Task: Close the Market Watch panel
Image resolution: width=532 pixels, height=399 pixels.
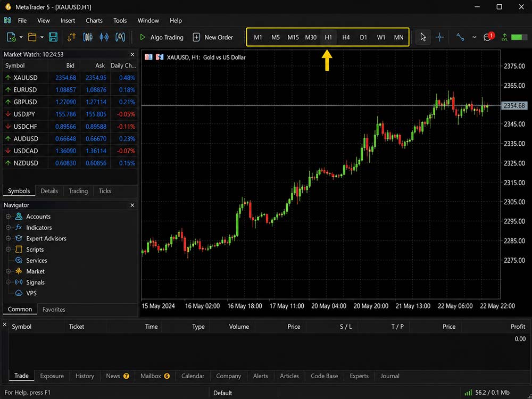Action: click(132, 54)
